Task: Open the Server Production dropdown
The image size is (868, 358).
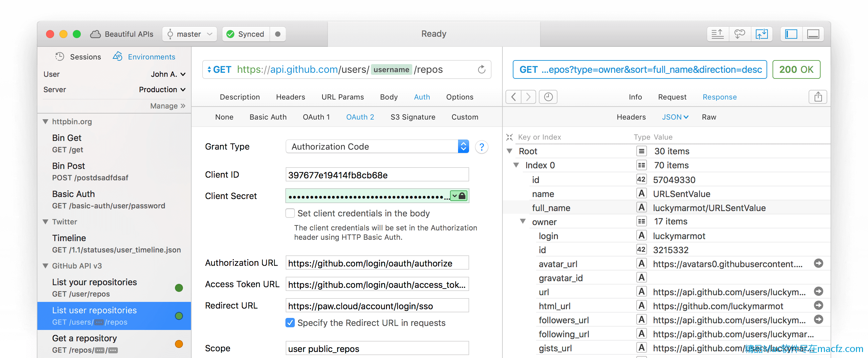Action: [x=162, y=90]
